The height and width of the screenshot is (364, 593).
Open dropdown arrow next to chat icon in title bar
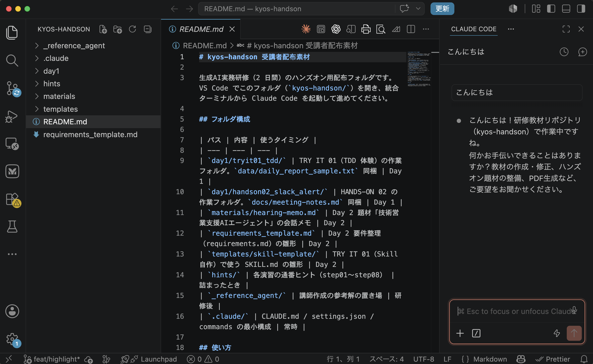pos(418,9)
